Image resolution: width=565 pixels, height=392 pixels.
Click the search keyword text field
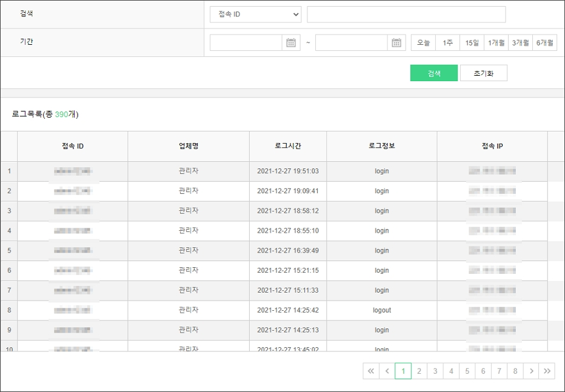[x=406, y=14]
